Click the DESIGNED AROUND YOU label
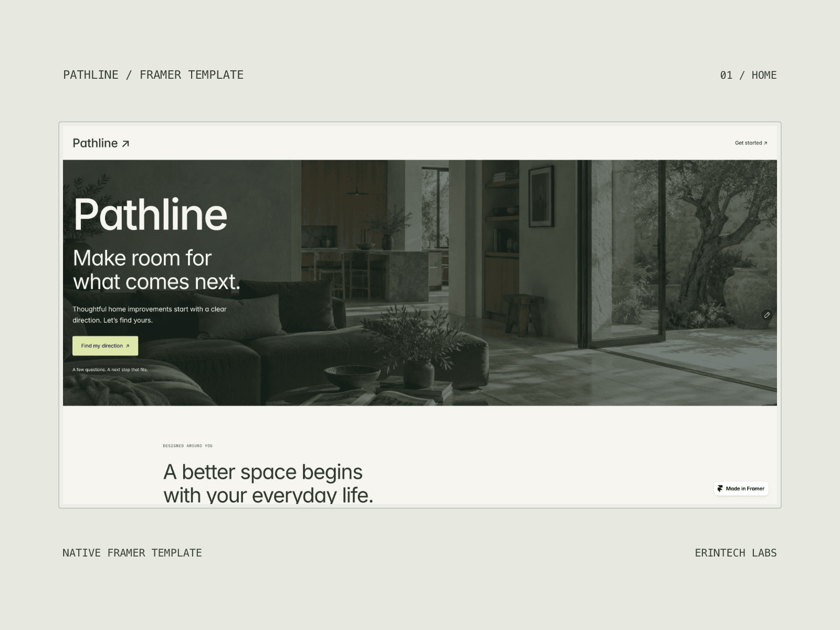This screenshot has height=630, width=840. (187, 446)
